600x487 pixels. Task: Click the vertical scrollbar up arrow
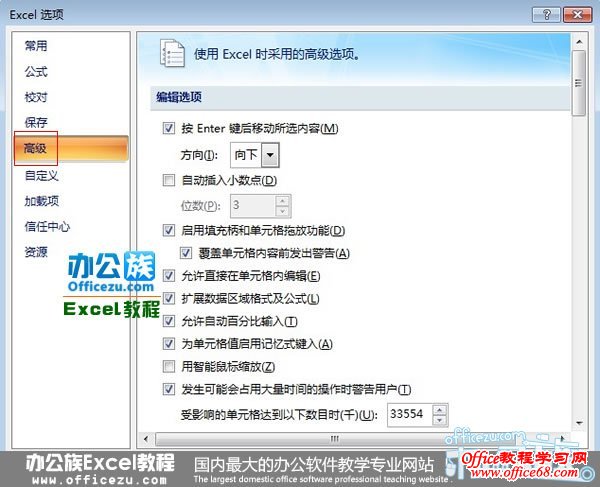579,41
